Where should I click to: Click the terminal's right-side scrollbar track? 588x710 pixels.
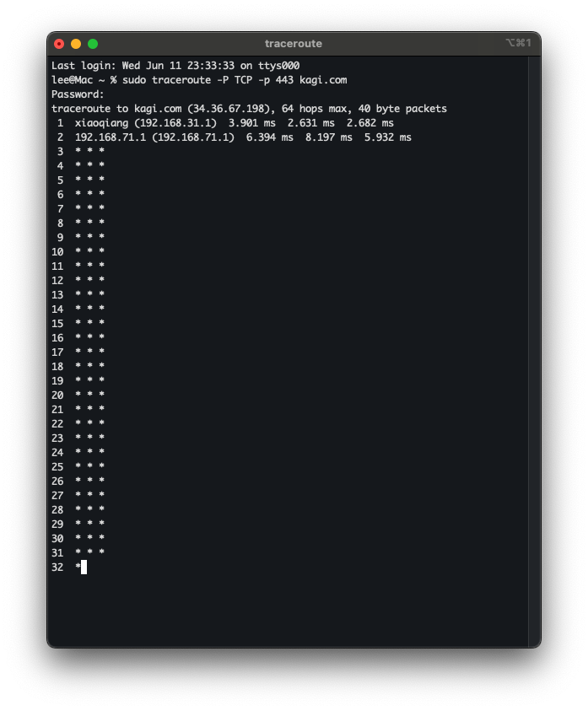534,337
